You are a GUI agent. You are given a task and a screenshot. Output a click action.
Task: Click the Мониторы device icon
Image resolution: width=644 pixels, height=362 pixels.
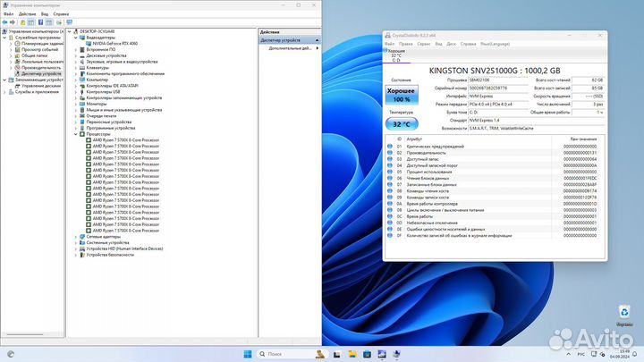point(82,104)
